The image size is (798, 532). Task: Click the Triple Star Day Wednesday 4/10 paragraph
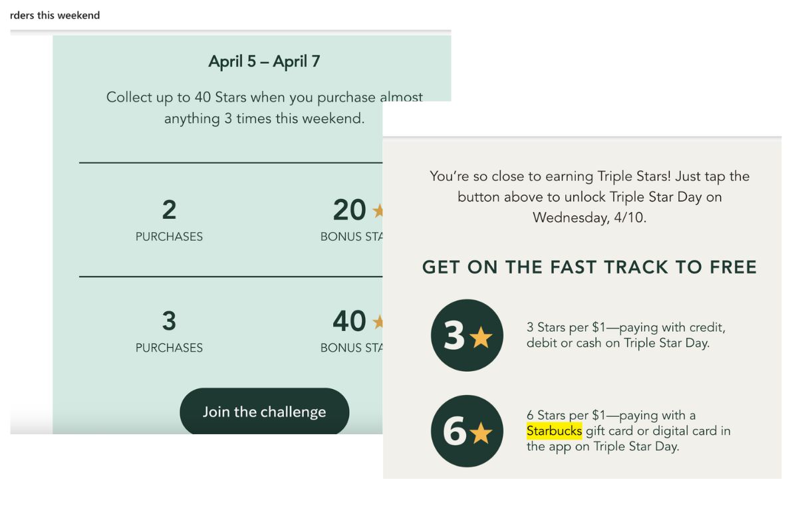tap(590, 197)
